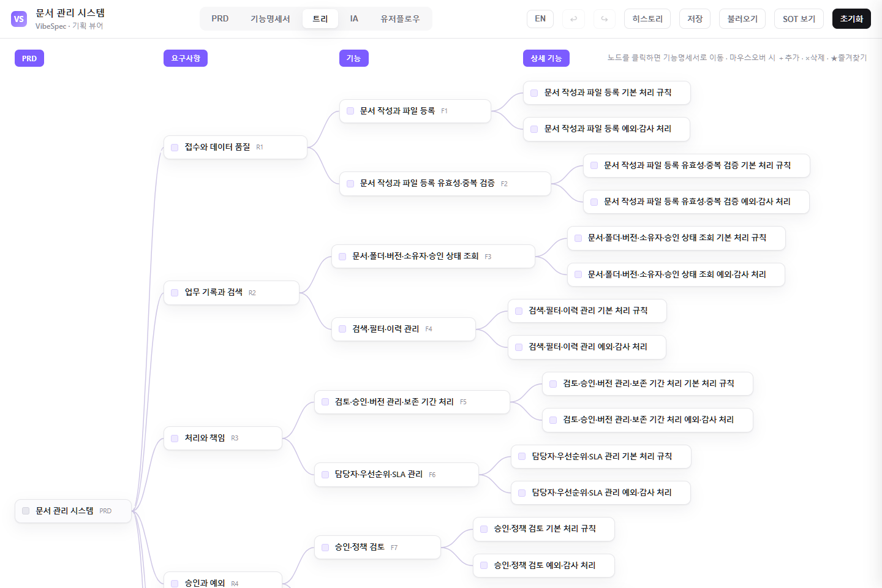The width and height of the screenshot is (882, 588).
Task: Click the 상세 기능 column header badge
Action: click(x=546, y=58)
